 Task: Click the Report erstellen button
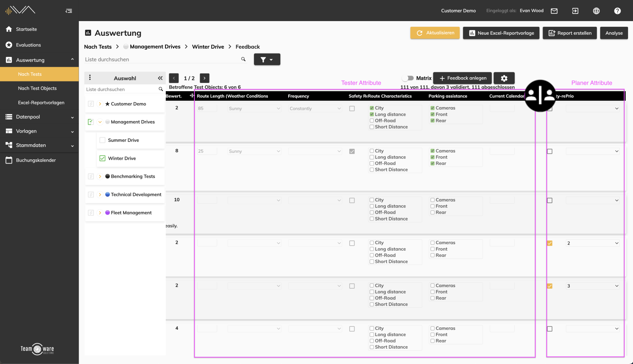point(570,33)
